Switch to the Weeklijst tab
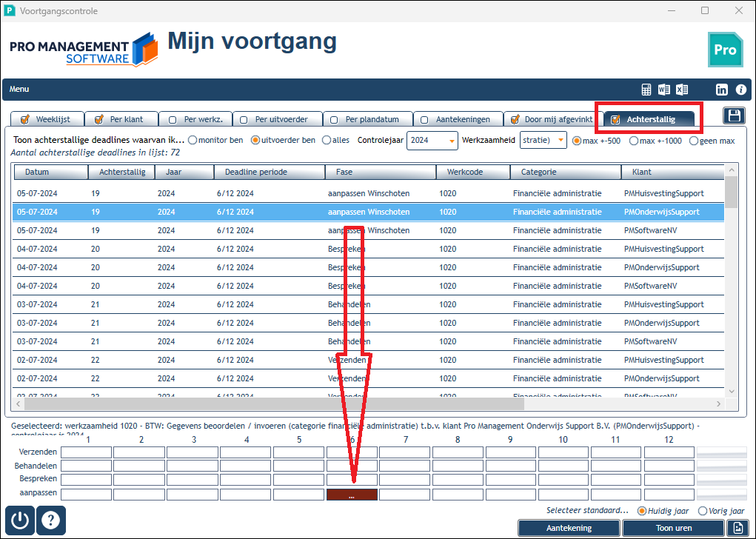Viewport: 756px width, 539px height. point(47,119)
